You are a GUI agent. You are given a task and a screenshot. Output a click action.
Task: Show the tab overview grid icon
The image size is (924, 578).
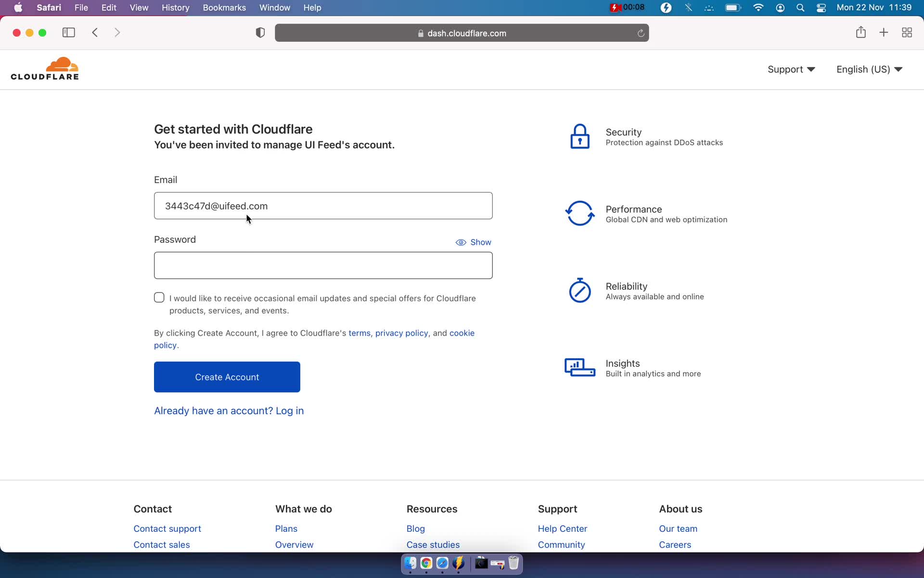(x=907, y=33)
